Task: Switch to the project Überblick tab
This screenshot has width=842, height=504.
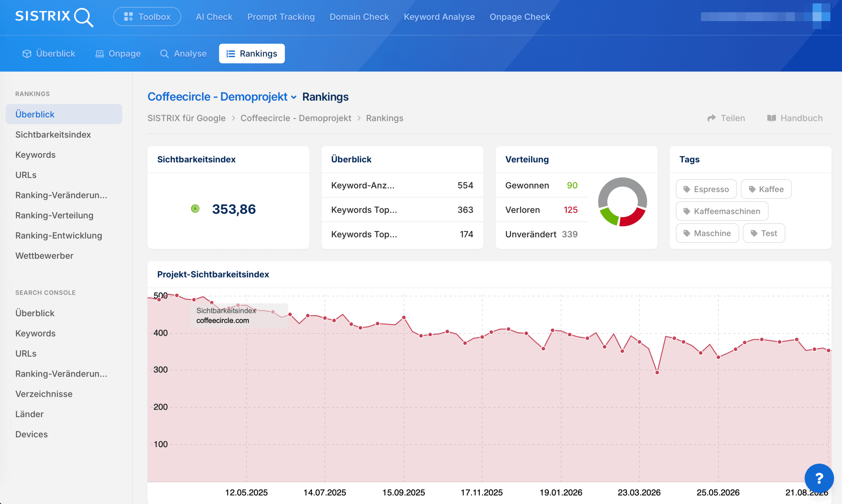Action: (49, 54)
